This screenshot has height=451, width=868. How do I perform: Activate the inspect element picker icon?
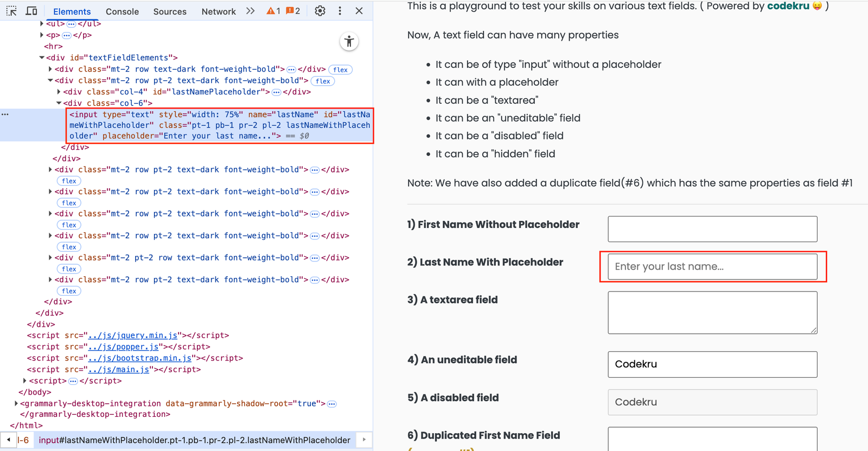(11, 11)
